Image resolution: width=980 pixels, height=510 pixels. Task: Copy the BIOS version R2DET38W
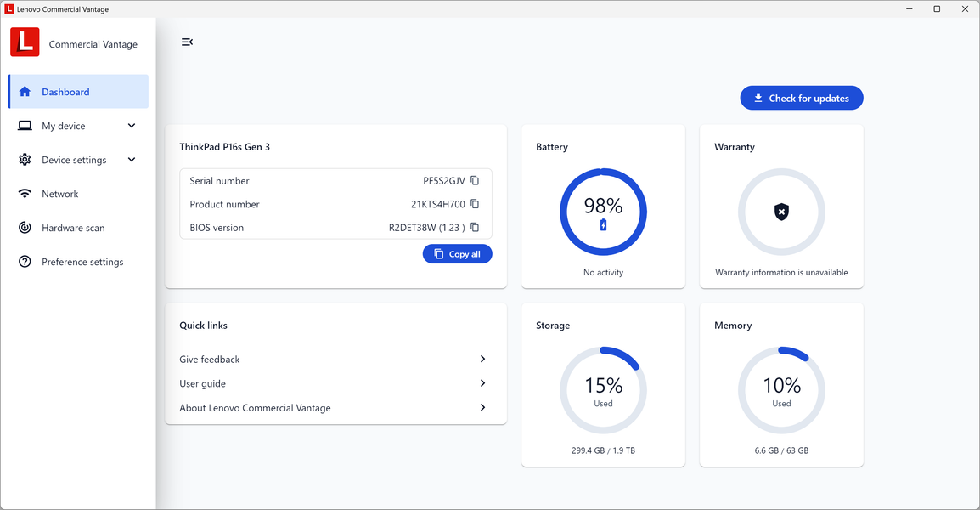pos(475,227)
